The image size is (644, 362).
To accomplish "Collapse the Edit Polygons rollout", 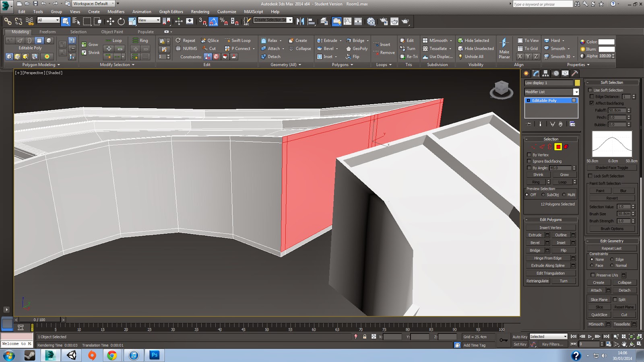I will (551, 220).
